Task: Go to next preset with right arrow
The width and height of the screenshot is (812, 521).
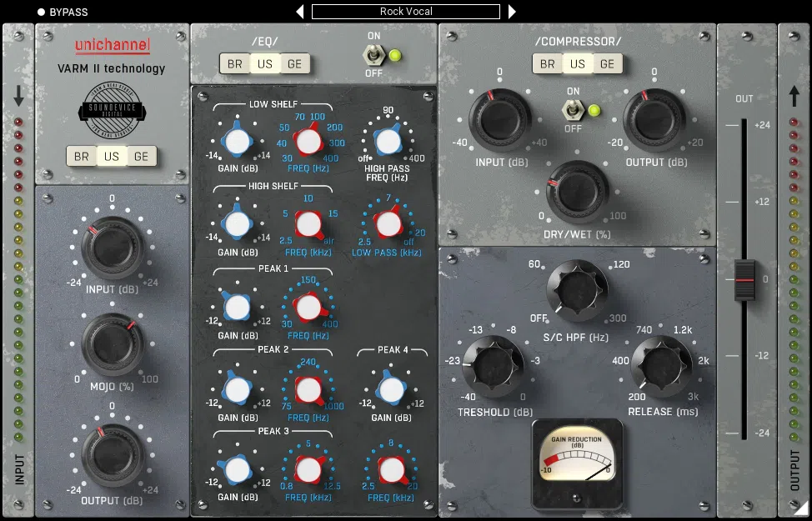Action: pos(512,12)
